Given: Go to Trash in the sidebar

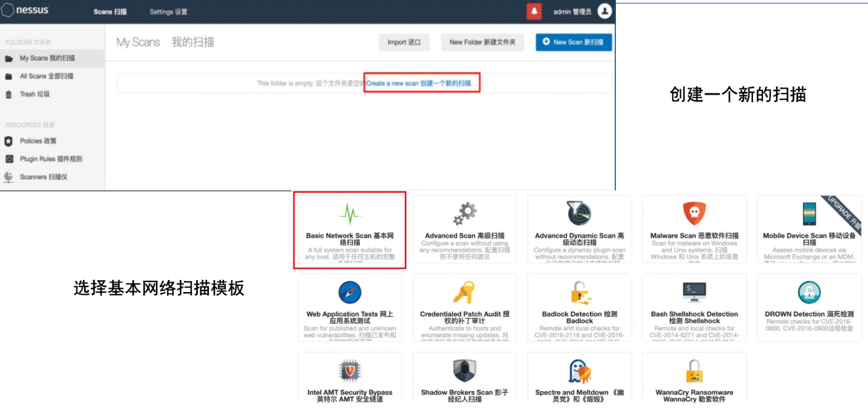Looking at the screenshot, I should [34, 94].
